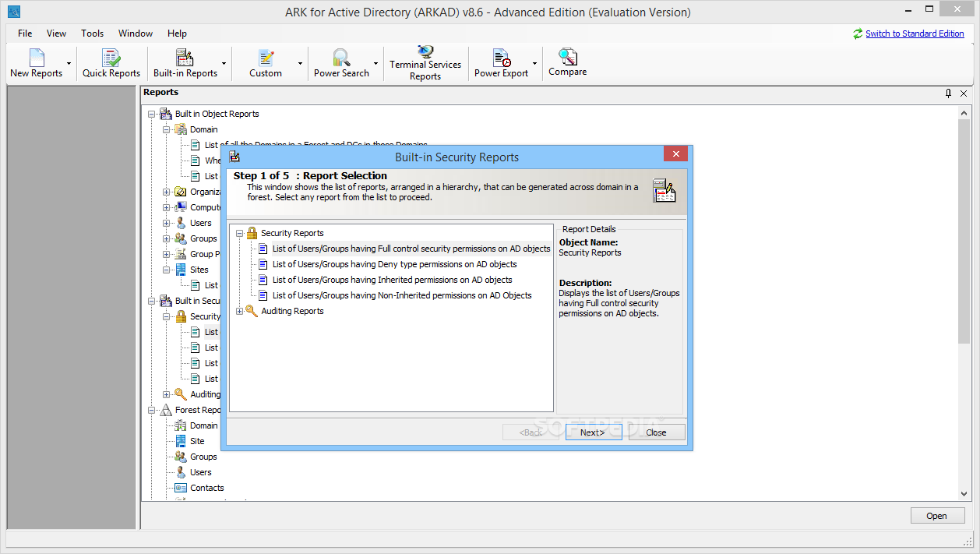Click the pin icon of Reports panel
980x554 pixels.
point(948,94)
